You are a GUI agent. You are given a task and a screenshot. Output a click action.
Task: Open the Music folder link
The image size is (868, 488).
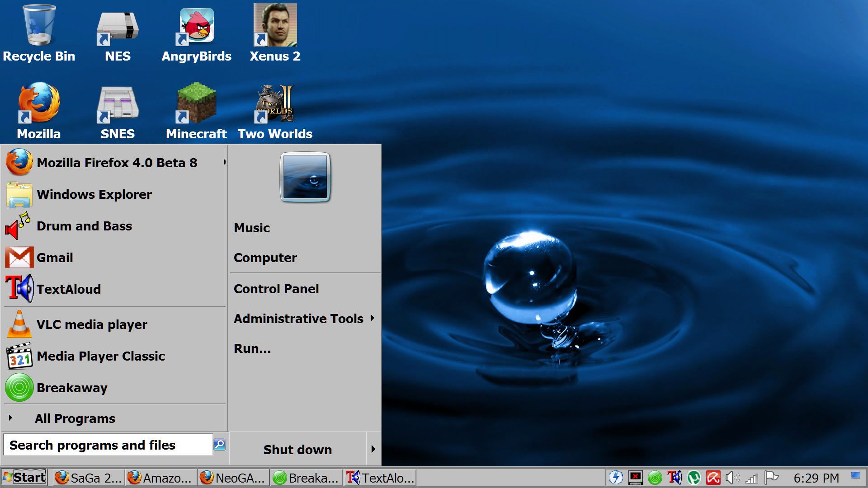point(305,228)
